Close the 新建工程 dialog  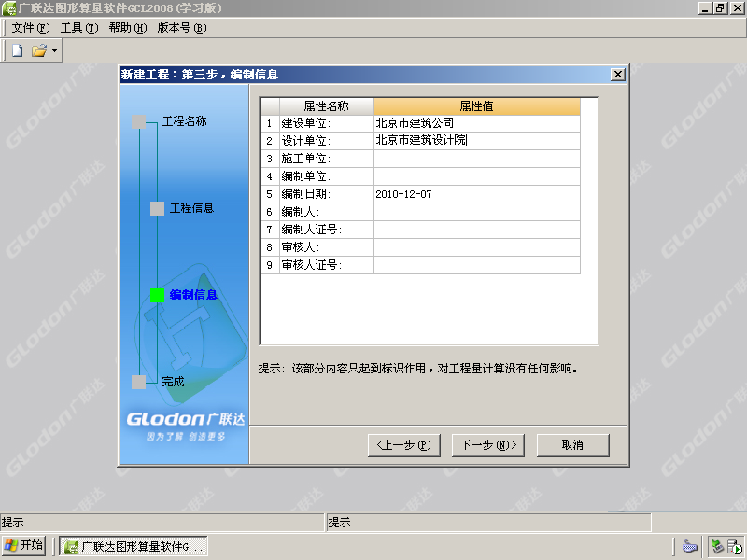pyautogui.click(x=618, y=75)
